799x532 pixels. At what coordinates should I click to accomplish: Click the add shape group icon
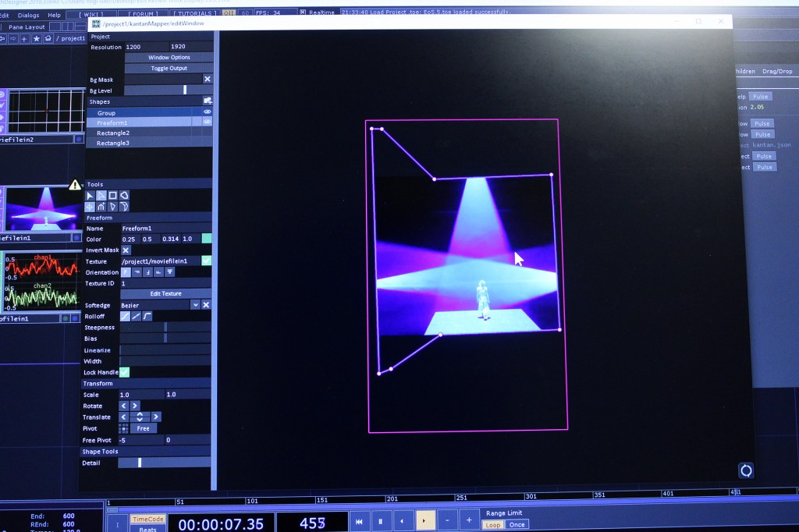pos(207,101)
